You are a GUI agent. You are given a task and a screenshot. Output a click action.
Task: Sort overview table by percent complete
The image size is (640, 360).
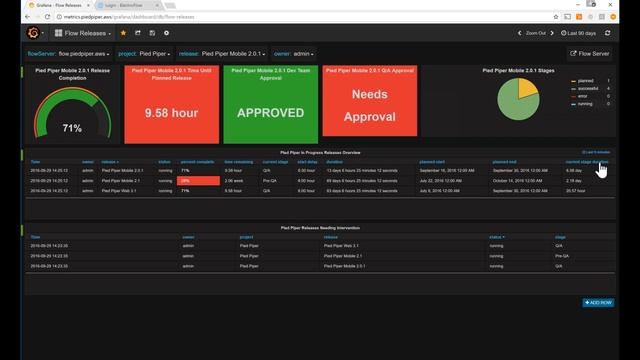point(197,162)
